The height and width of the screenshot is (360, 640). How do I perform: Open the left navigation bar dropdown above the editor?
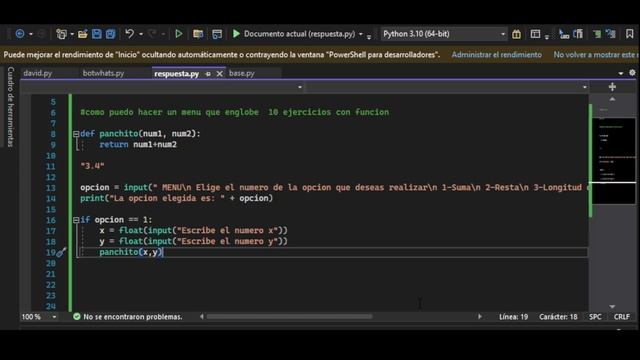pos(300,87)
